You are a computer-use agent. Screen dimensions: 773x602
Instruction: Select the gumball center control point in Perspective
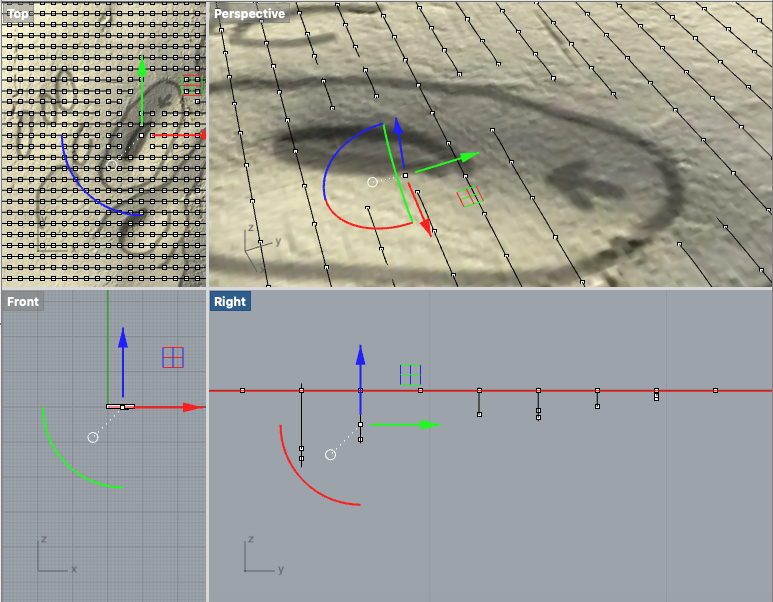tap(405, 175)
